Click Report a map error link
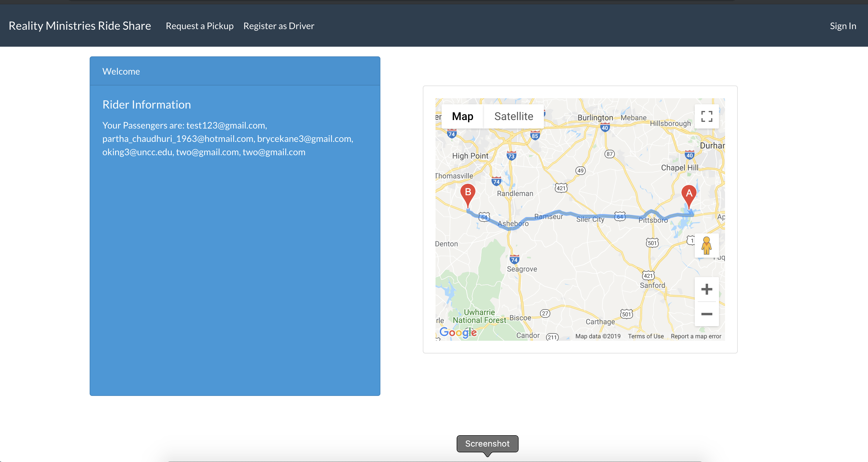This screenshot has height=462, width=868. (696, 336)
